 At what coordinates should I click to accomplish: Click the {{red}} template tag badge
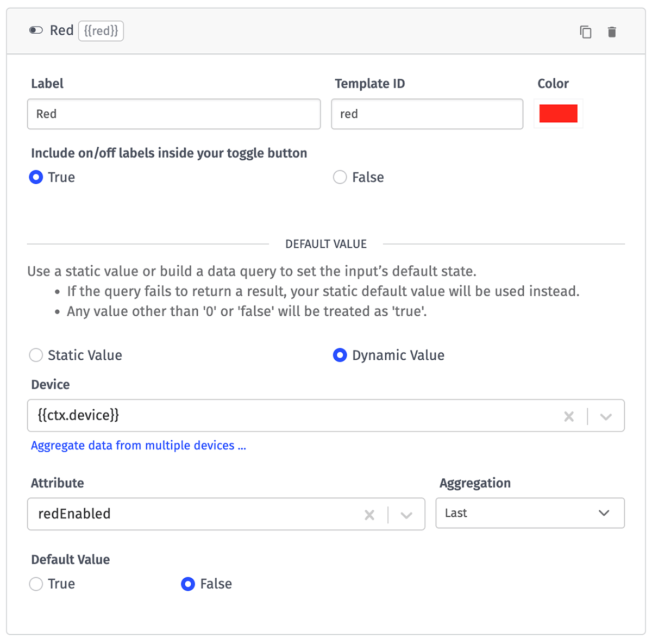[101, 31]
